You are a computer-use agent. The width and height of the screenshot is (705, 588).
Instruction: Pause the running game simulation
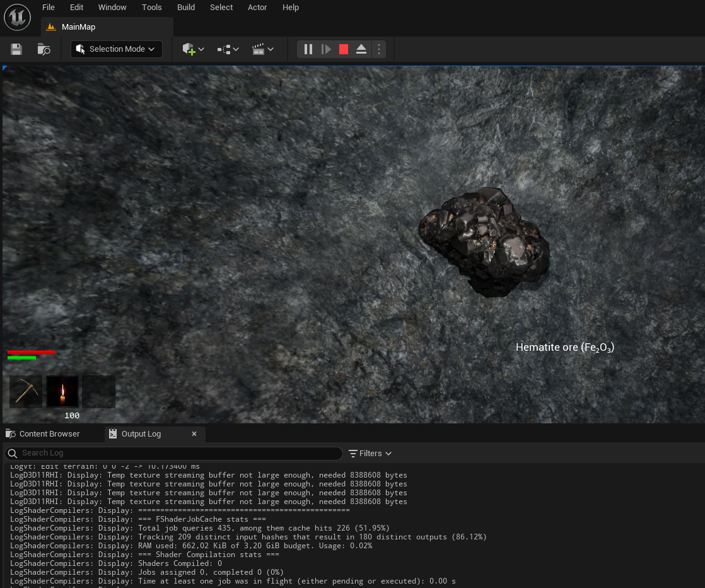tap(308, 49)
